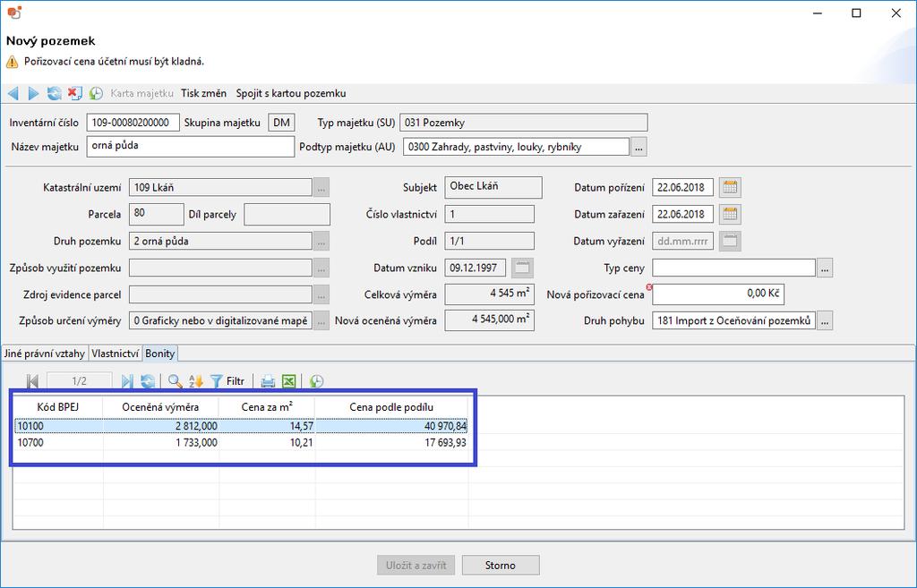This screenshot has width=917, height=588.
Task: Open calendar for Datum pořízení
Action: (x=730, y=188)
